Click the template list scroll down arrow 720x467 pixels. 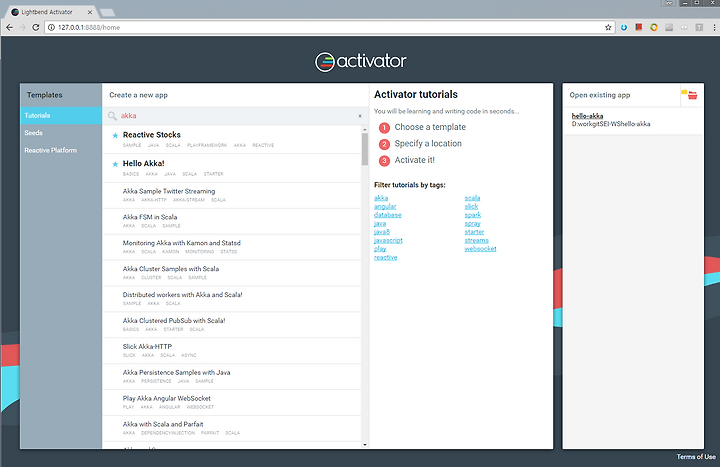click(x=365, y=445)
